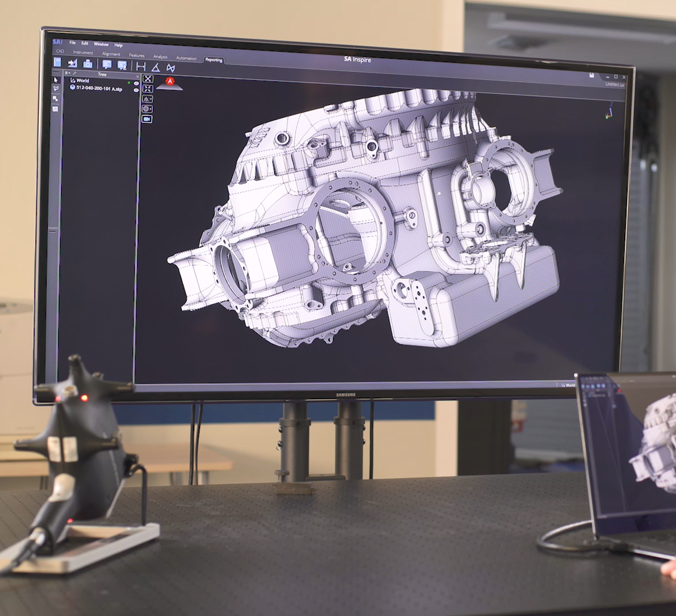Image resolution: width=676 pixels, height=616 pixels.
Task: Open the globe render style dropdown
Action: (147, 109)
